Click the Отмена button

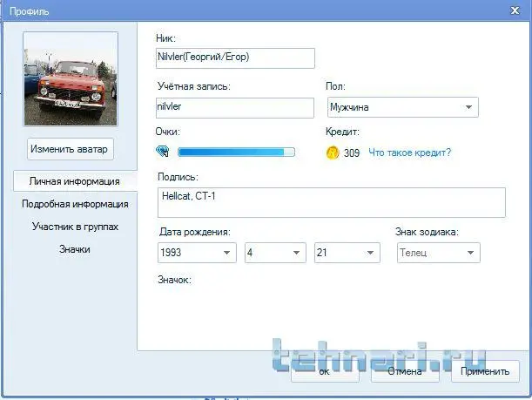[x=405, y=371]
